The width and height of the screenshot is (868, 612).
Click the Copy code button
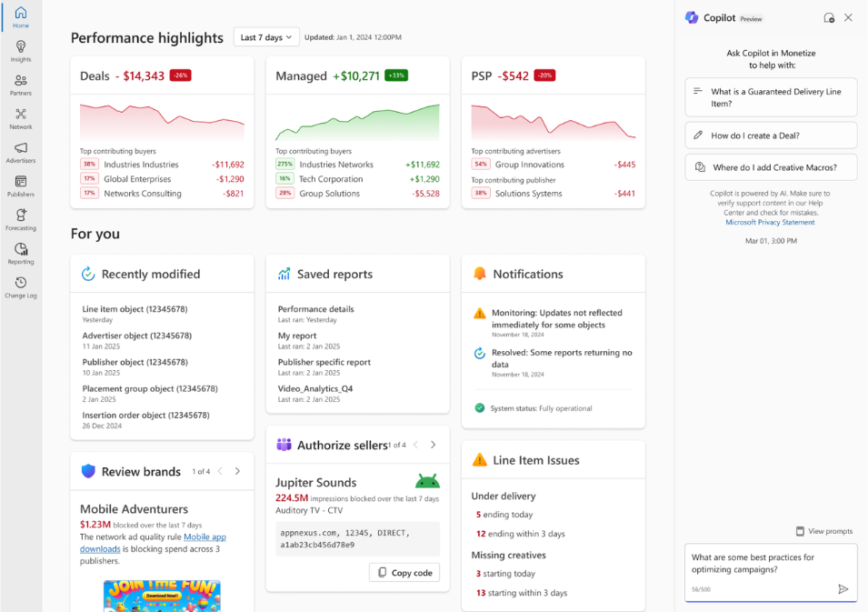pos(404,572)
